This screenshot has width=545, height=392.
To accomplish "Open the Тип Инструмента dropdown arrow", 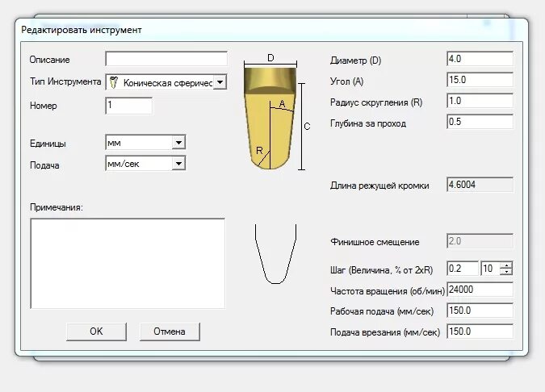I will coord(220,82).
